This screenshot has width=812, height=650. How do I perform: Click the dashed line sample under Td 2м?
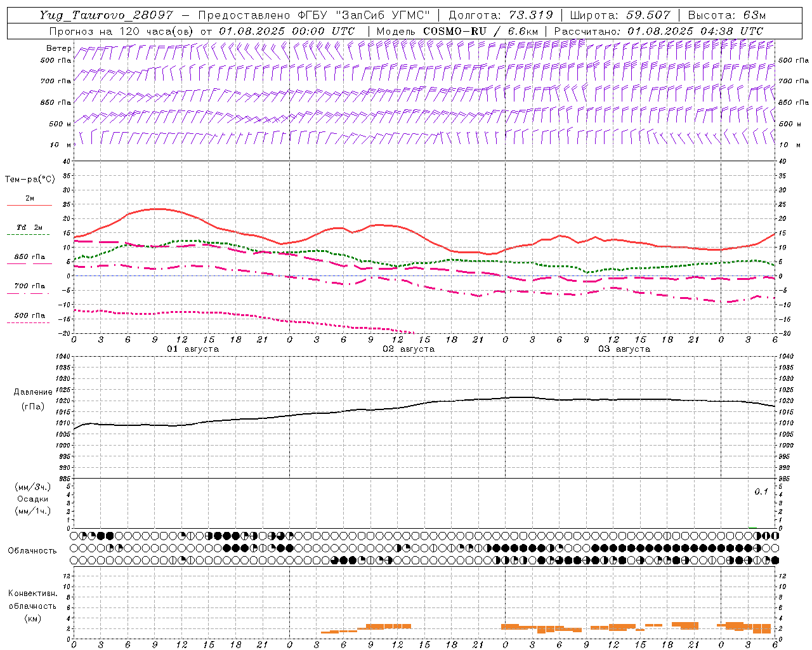point(29,235)
